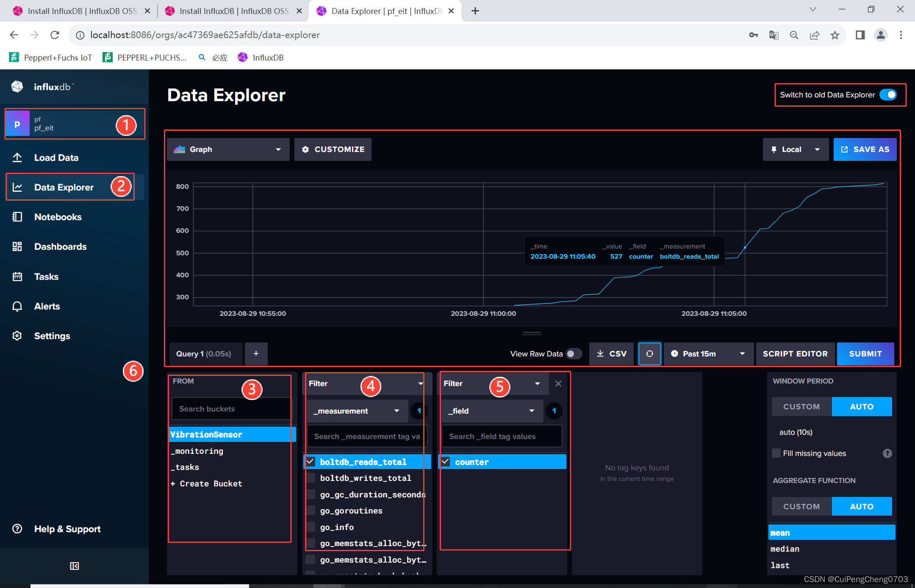This screenshot has width=915, height=588.
Task: Click the Alerts bell icon
Action: click(17, 306)
